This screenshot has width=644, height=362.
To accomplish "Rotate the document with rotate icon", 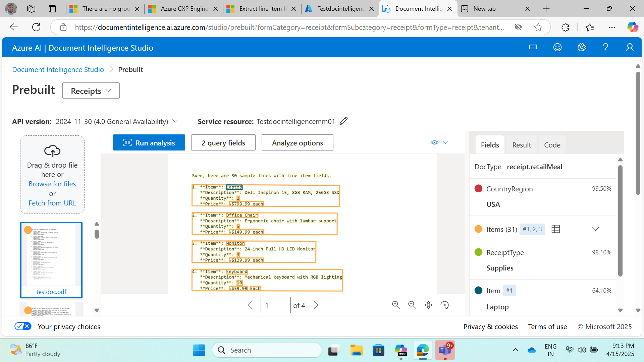I will (x=444, y=305).
